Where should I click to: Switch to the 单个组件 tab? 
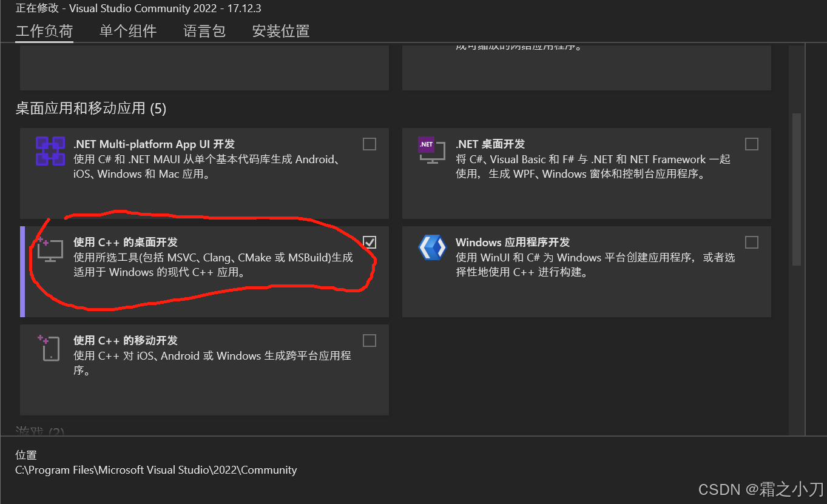tap(128, 31)
